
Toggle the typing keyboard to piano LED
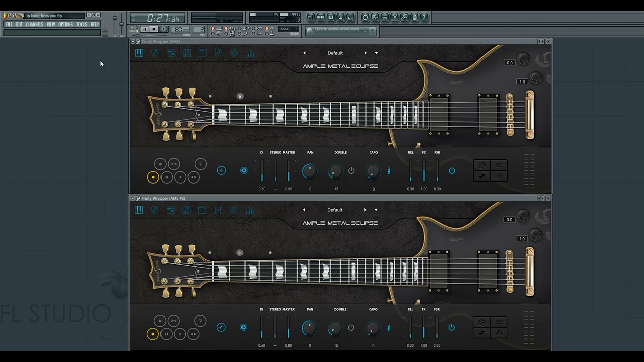click(213, 28)
